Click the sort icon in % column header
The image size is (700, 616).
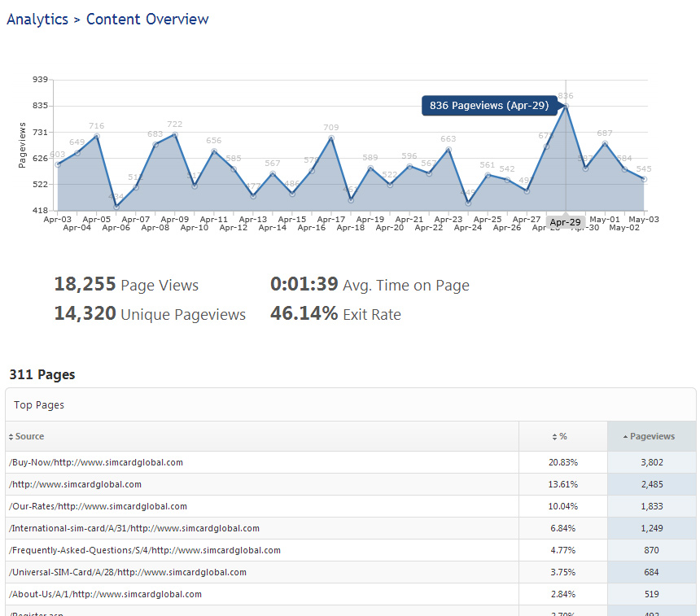click(555, 437)
